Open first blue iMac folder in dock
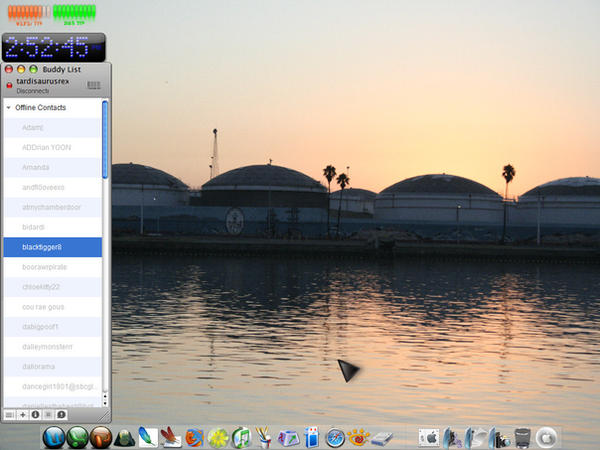 453,438
